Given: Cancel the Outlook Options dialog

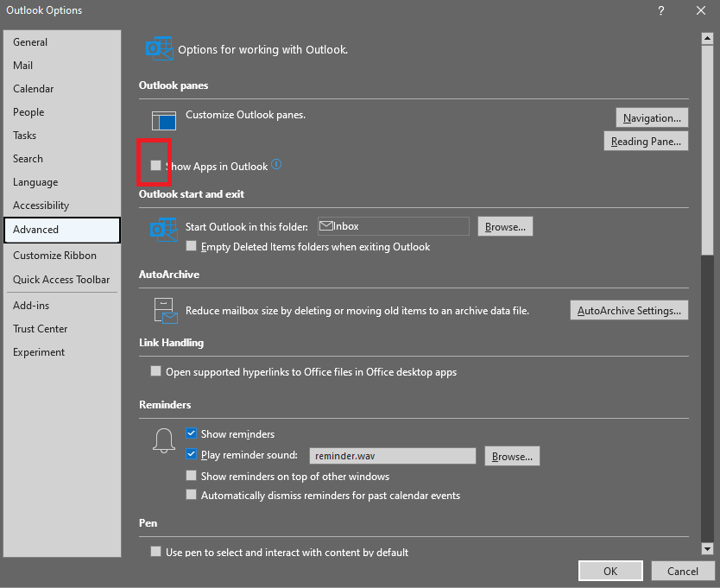Looking at the screenshot, I should click(x=682, y=571).
